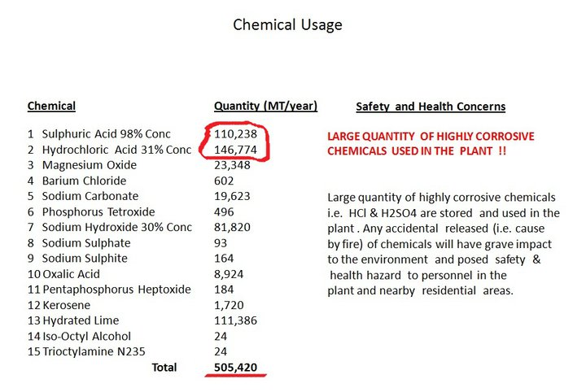Click the red corrosive chemicals warning text
Screen dimensions: 586x392
431,144
